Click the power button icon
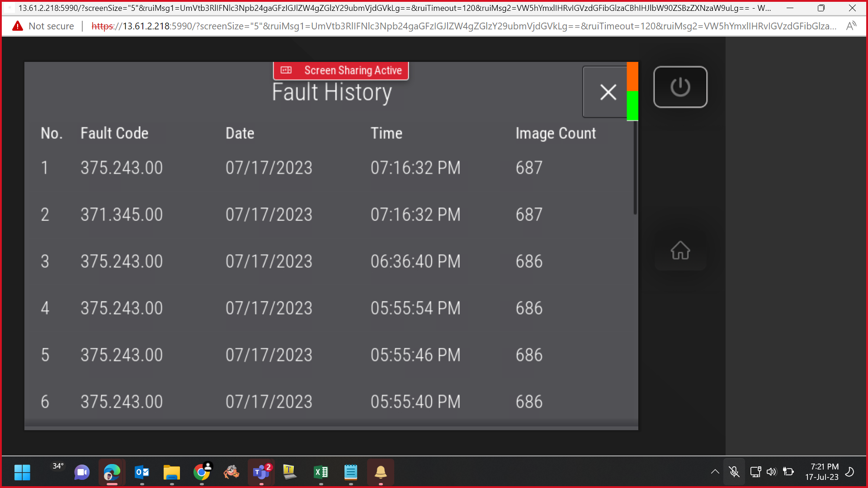 [680, 87]
